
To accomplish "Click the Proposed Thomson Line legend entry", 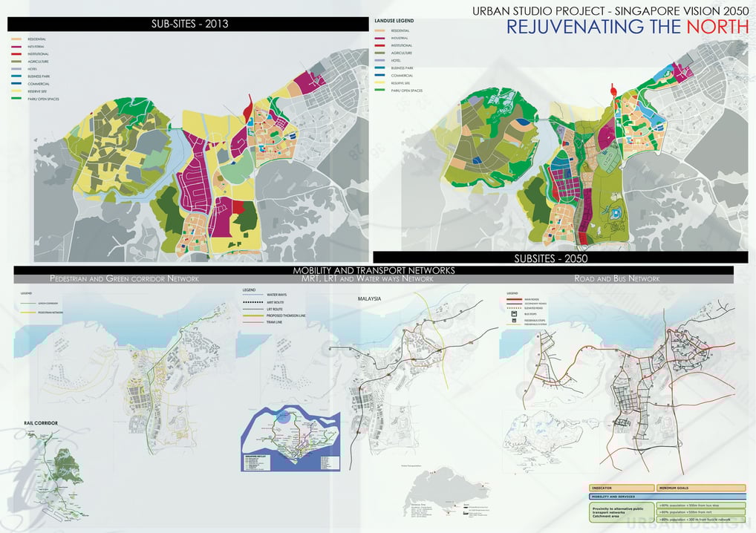I will point(275,315).
